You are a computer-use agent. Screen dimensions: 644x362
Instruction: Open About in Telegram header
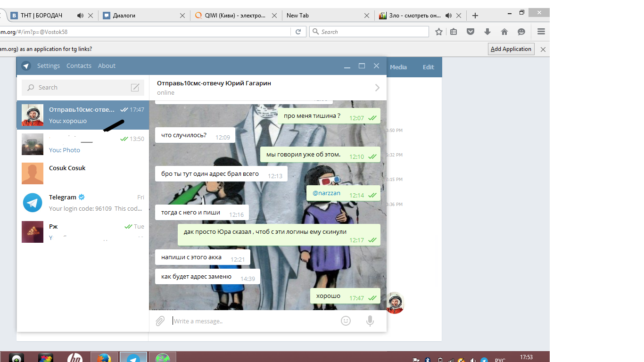[107, 66]
